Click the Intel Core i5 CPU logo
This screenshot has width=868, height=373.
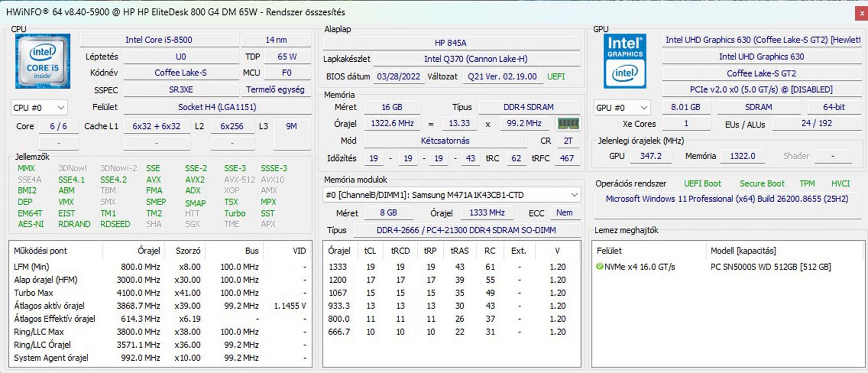click(x=43, y=61)
